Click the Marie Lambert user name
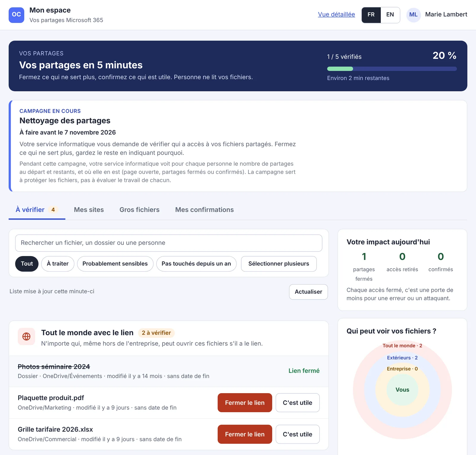 (446, 14)
